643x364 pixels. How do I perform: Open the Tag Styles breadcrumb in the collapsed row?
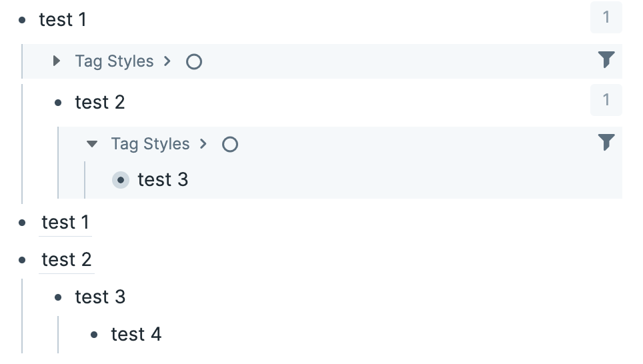114,61
